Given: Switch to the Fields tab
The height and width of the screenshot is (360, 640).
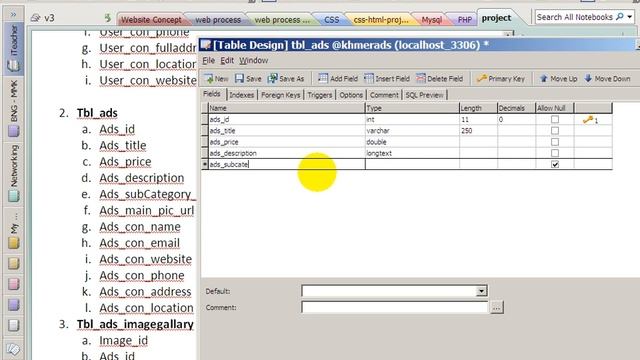Looking at the screenshot, I should 212,94.
